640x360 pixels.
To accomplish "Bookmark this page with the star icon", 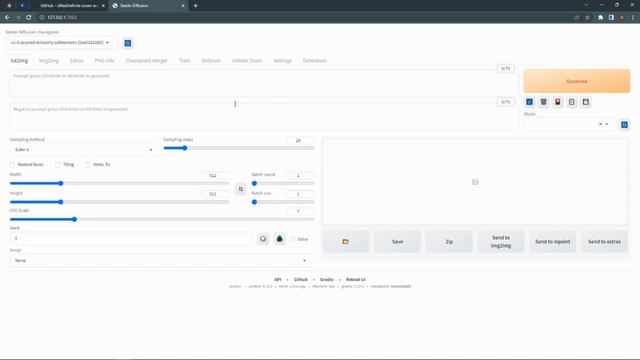I will pos(587,18).
